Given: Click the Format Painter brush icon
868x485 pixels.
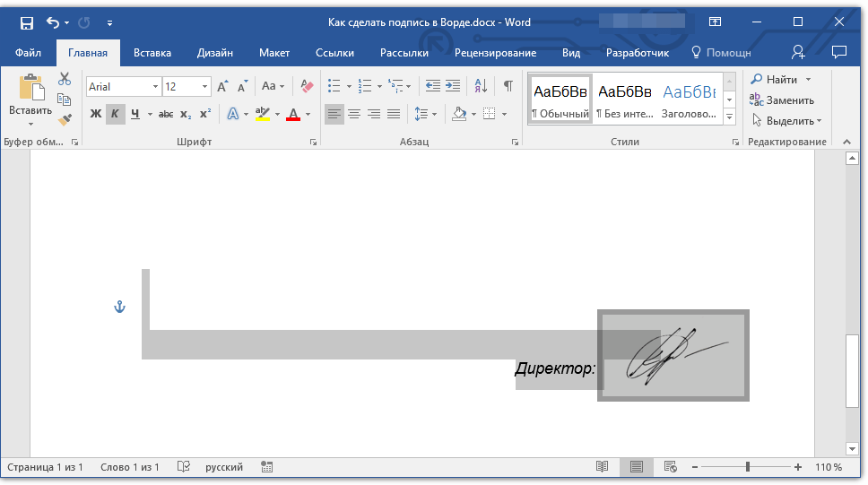Looking at the screenshot, I should click(65, 119).
